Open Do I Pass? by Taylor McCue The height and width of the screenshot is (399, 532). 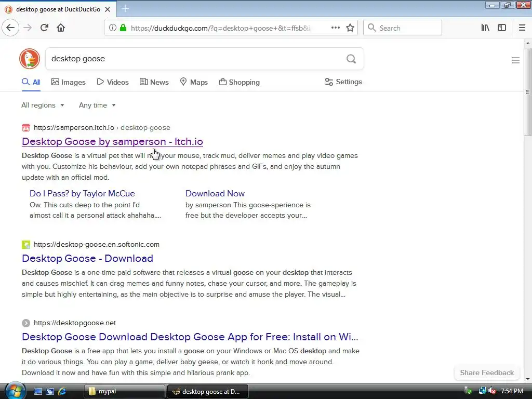82,193
